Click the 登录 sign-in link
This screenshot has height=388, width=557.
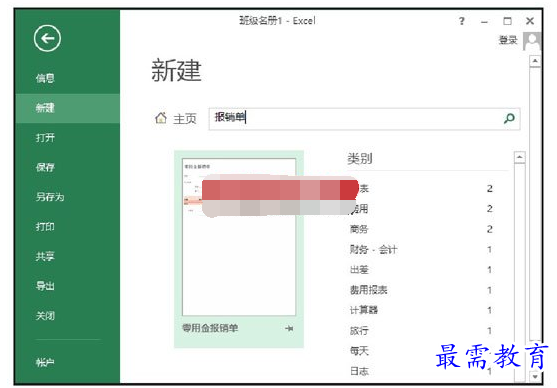tap(508, 40)
